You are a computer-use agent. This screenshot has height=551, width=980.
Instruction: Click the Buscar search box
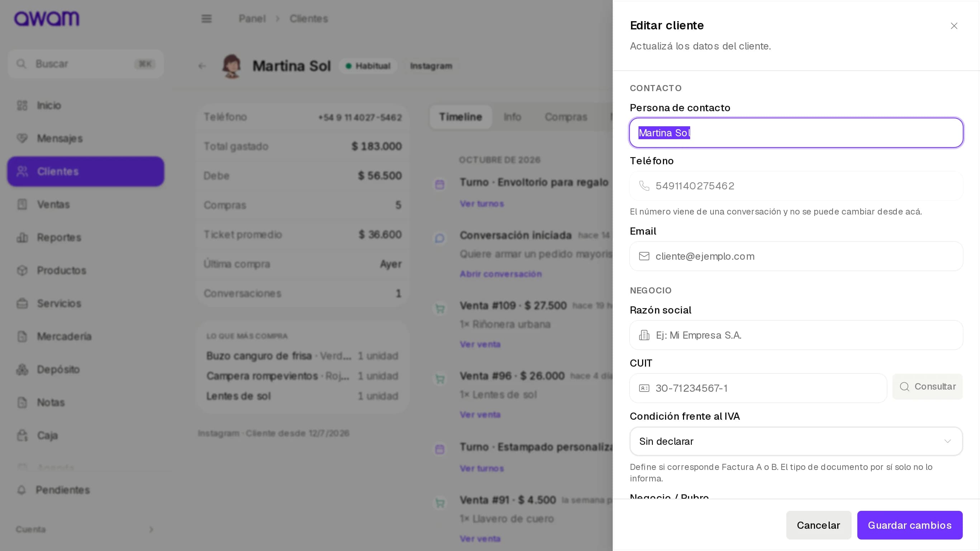(x=86, y=63)
